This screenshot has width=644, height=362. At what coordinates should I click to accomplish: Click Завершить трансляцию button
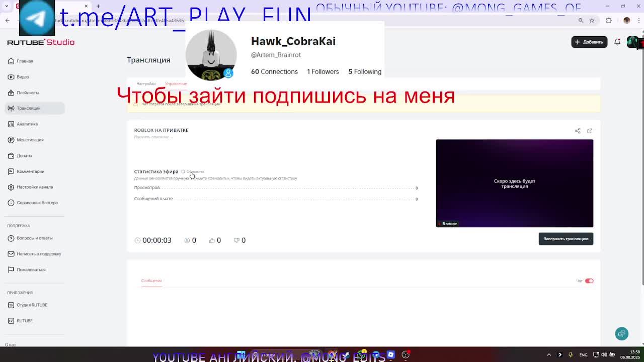[566, 239]
